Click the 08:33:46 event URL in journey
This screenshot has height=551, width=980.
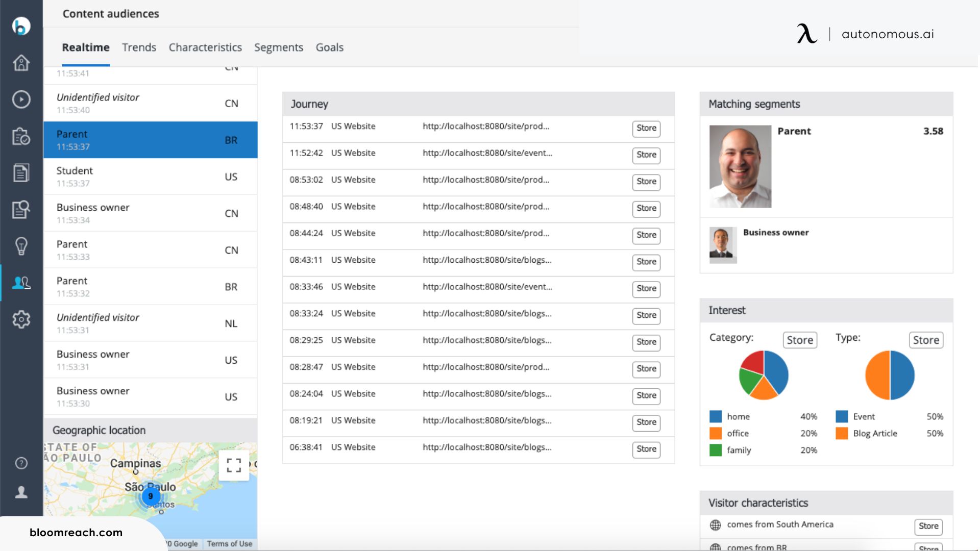coord(487,287)
